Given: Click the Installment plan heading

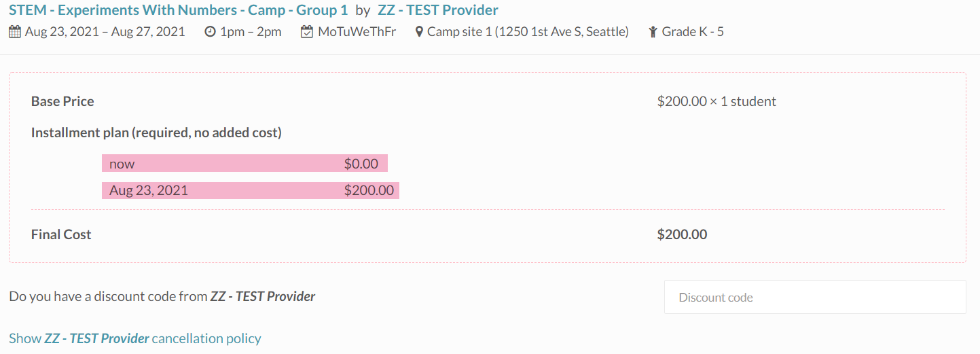Looking at the screenshot, I should [156, 132].
